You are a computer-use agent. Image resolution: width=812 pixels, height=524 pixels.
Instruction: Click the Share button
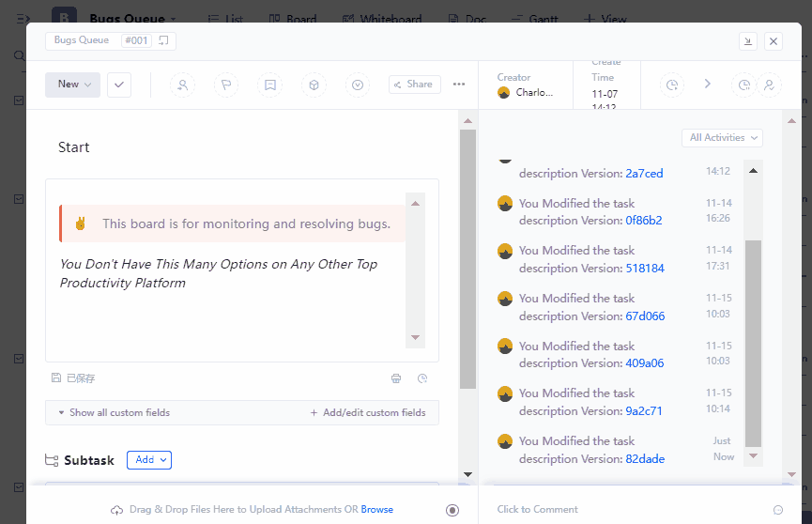pos(414,85)
